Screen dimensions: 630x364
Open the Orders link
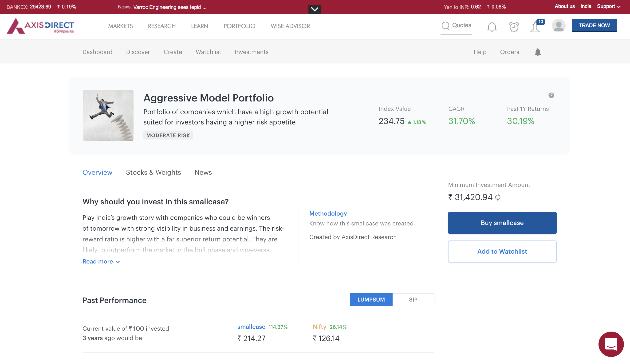[509, 52]
